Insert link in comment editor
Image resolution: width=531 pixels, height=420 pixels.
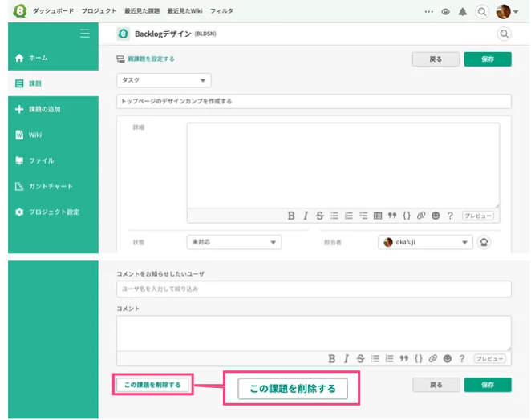pos(433,359)
